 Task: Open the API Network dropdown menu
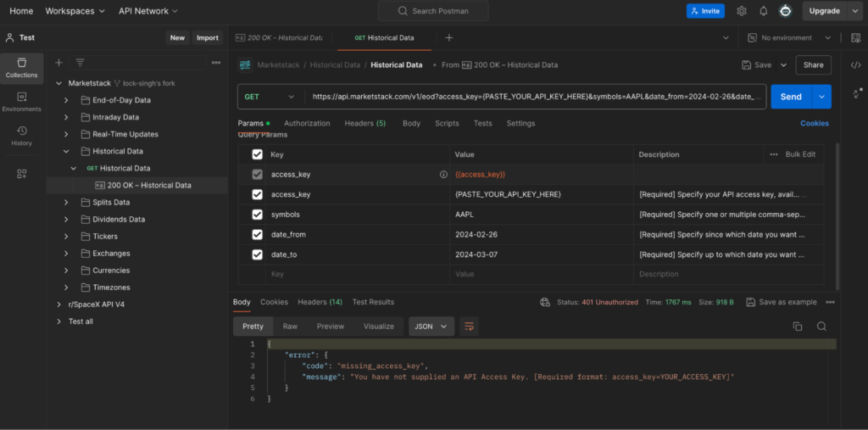point(148,11)
